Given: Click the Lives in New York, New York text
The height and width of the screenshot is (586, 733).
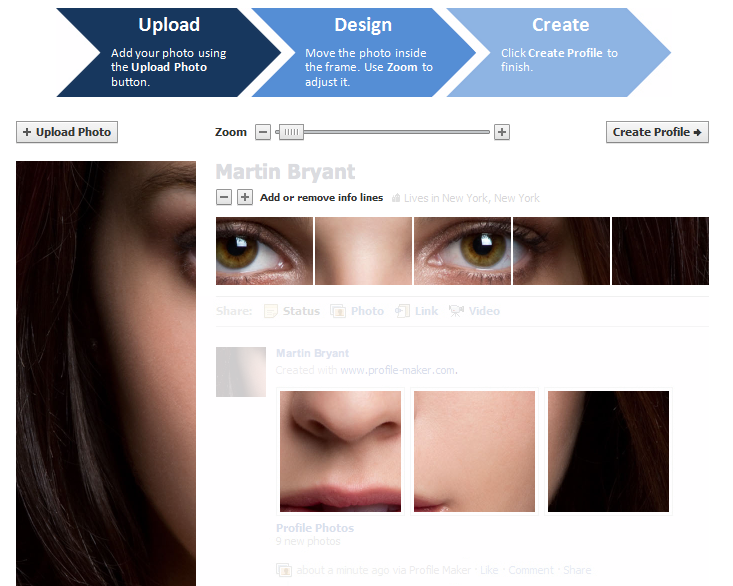Looking at the screenshot, I should [472, 198].
